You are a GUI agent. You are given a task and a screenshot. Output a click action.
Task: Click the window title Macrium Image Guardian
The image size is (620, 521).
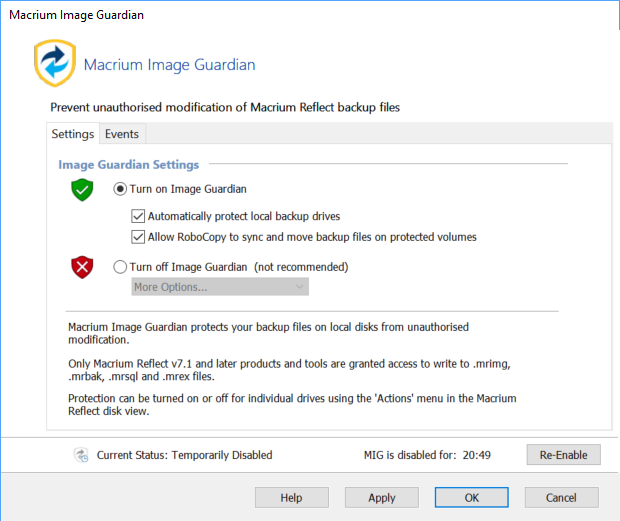[76, 15]
